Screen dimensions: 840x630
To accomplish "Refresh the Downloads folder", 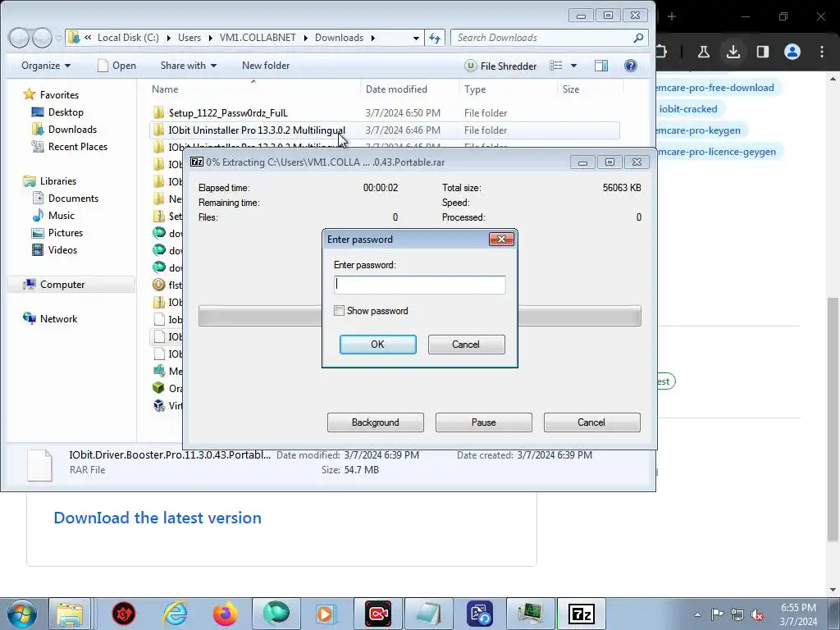I will pyautogui.click(x=435, y=38).
